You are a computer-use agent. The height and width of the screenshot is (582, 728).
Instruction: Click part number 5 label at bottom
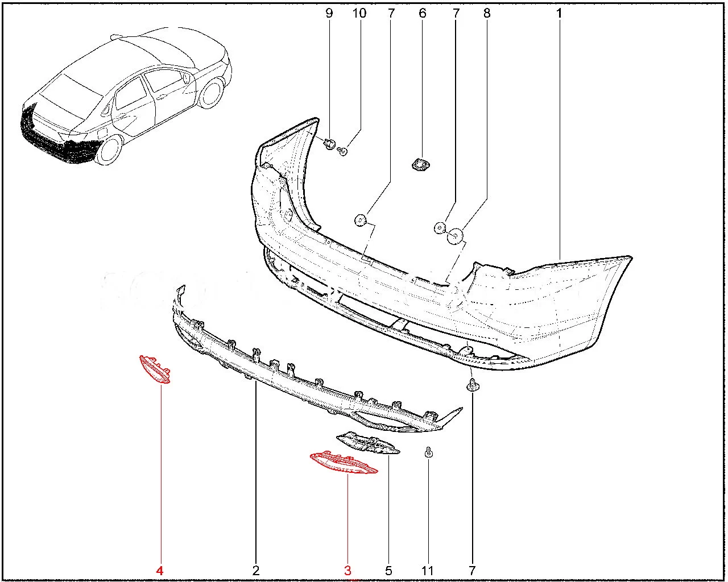coord(389,570)
